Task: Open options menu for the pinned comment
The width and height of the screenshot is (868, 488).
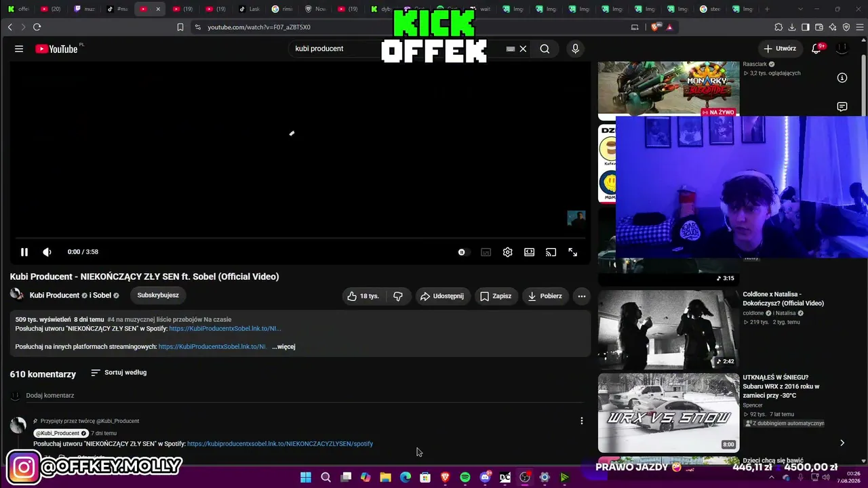Action: (581, 421)
